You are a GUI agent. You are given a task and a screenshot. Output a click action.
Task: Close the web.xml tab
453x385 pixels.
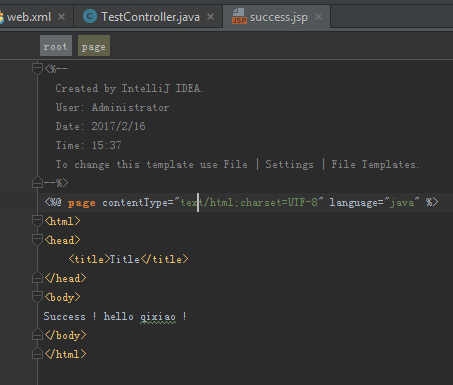click(x=61, y=16)
